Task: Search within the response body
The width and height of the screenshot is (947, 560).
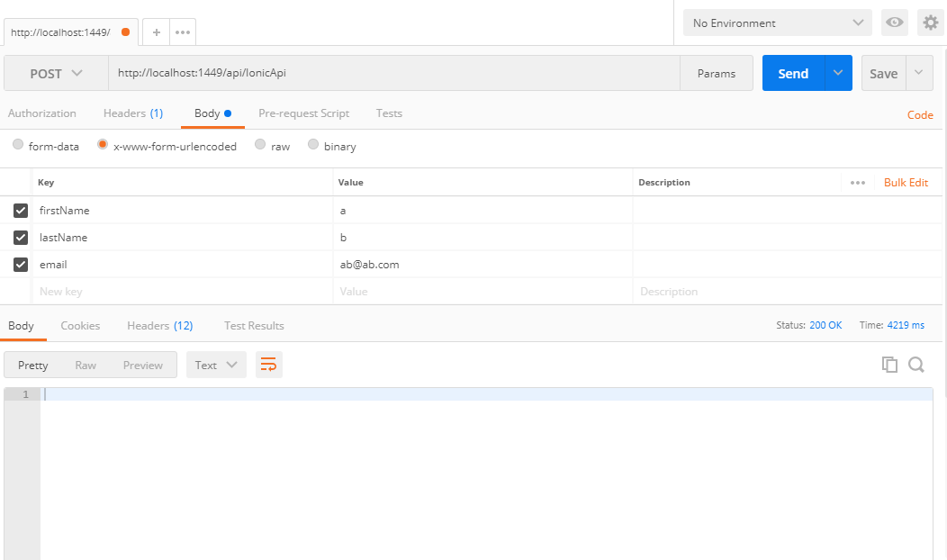Action: click(916, 365)
